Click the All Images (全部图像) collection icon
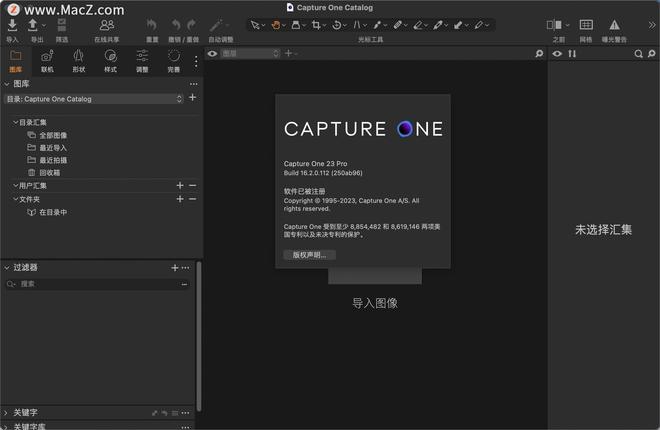This screenshot has width=660, height=430. point(32,135)
